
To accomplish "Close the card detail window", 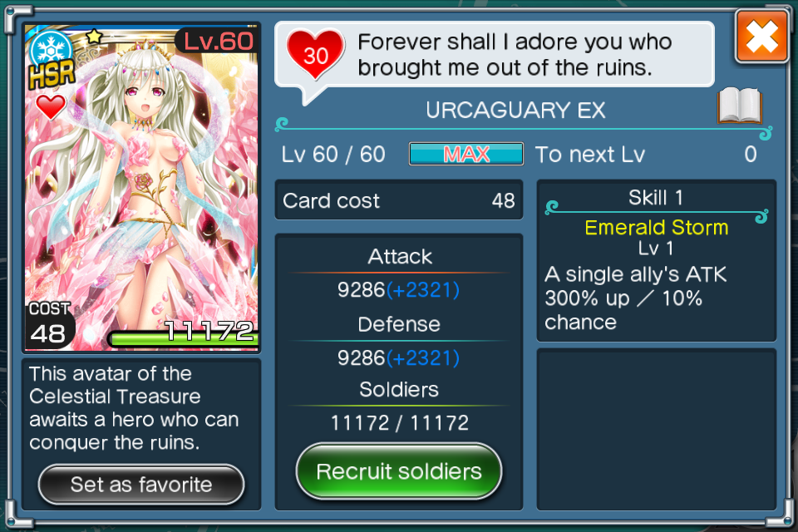I will [x=762, y=37].
